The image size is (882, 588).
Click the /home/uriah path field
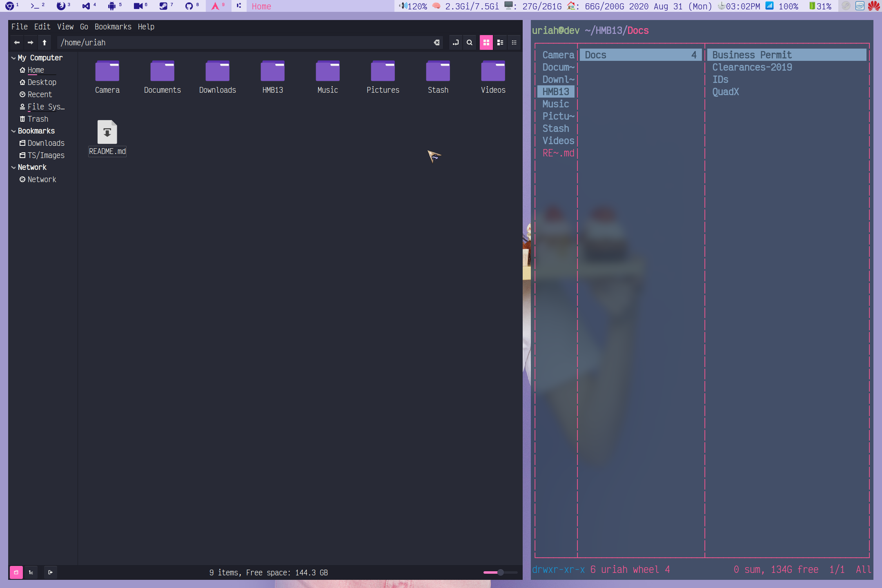(x=245, y=42)
